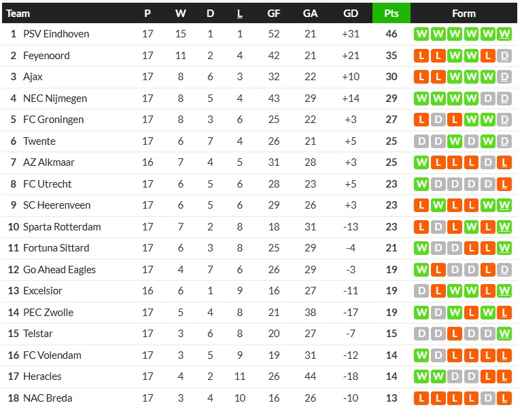
Task: Click the grey D badge in Ajax's form
Action: [x=504, y=77]
